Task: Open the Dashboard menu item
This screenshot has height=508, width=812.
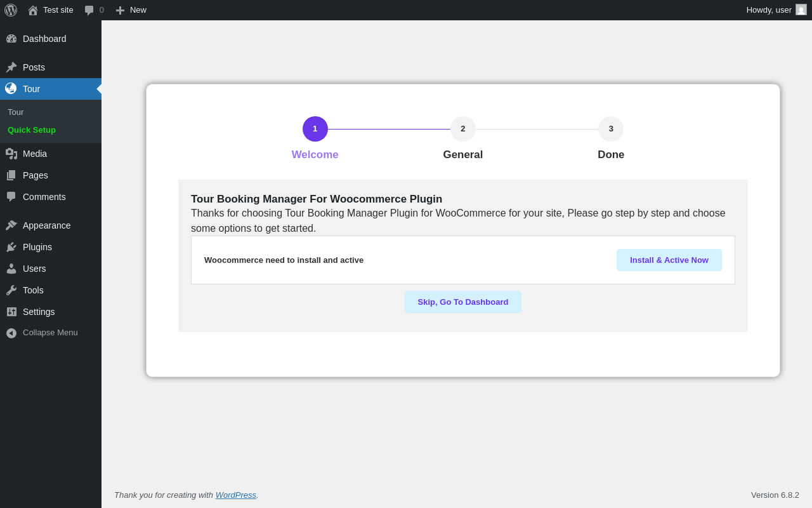Action: 51,39
